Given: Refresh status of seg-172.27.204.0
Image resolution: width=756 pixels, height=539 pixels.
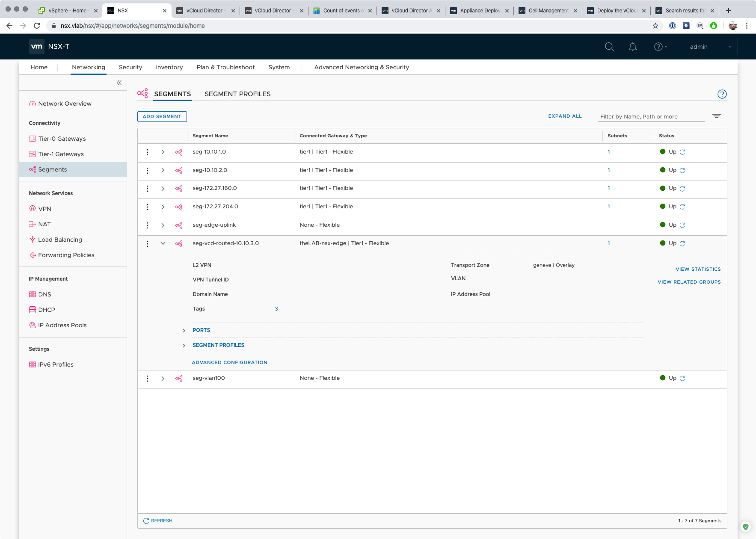Looking at the screenshot, I should tap(682, 207).
